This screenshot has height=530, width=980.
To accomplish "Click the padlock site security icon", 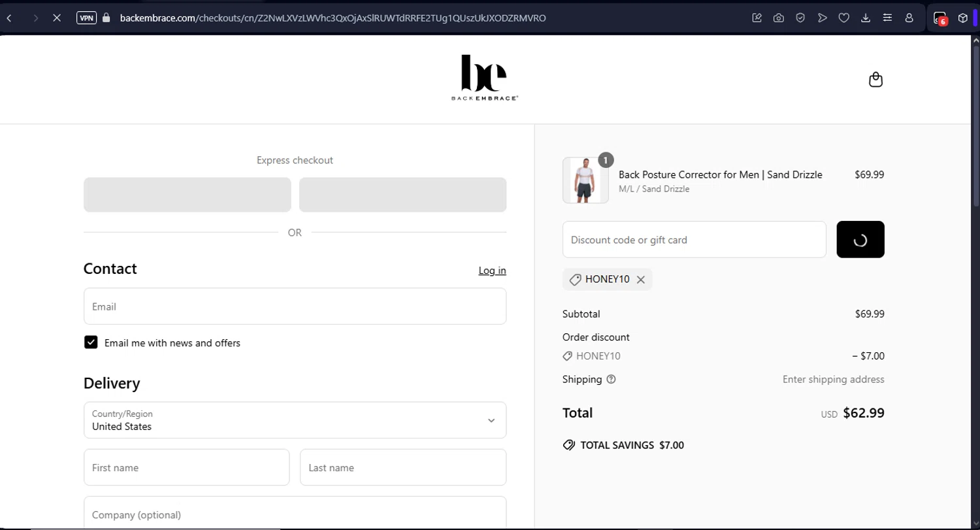I will 106,18.
